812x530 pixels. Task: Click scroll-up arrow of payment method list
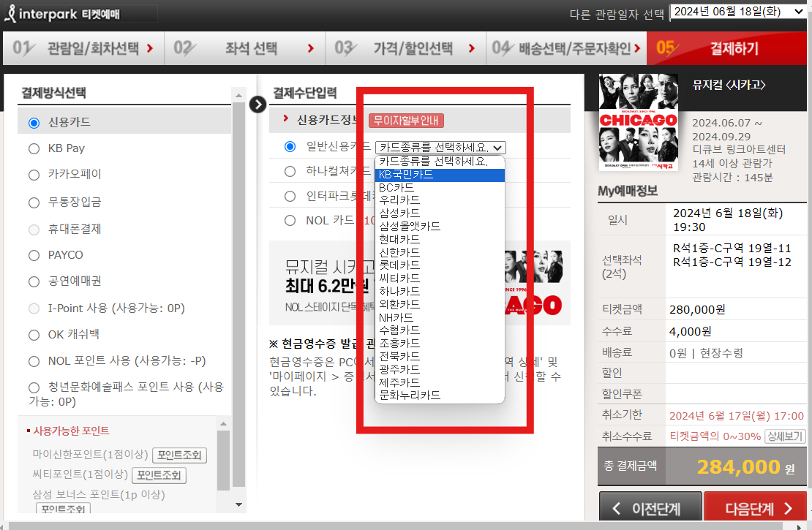pyautogui.click(x=238, y=95)
